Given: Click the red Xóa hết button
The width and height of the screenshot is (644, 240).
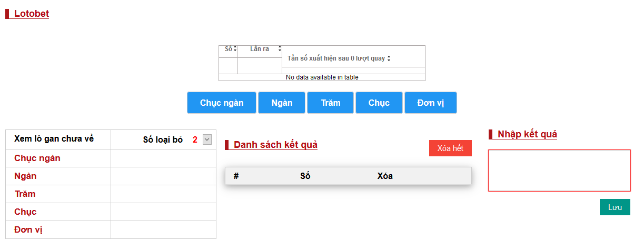Looking at the screenshot, I should click(x=450, y=148).
